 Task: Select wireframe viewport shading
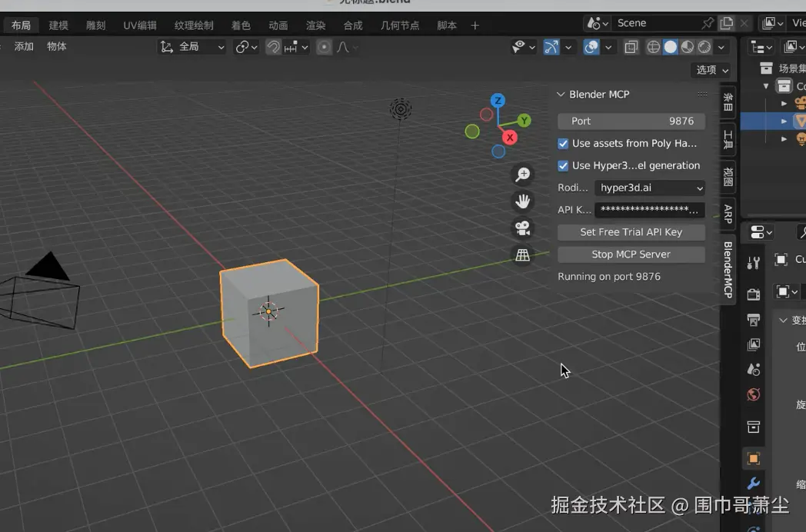pyautogui.click(x=653, y=48)
